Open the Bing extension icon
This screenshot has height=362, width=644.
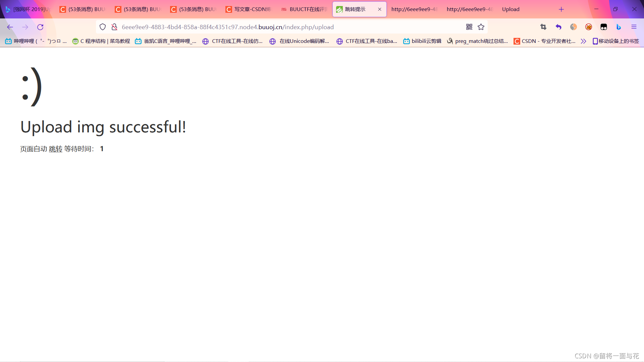coord(619,27)
